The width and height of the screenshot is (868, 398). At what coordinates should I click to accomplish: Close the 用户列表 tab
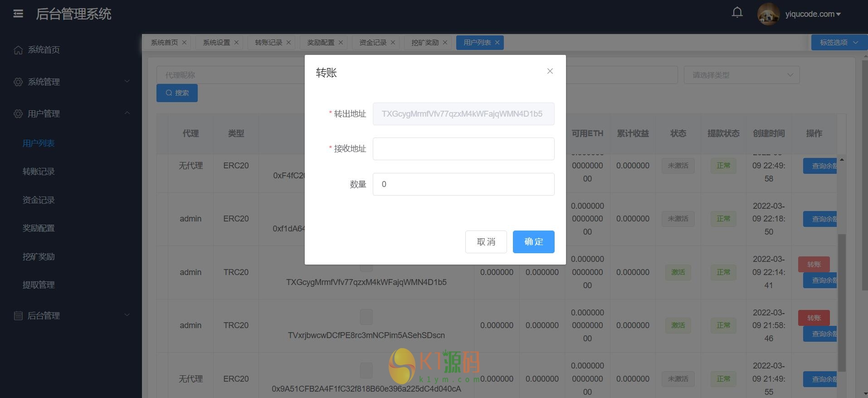497,43
